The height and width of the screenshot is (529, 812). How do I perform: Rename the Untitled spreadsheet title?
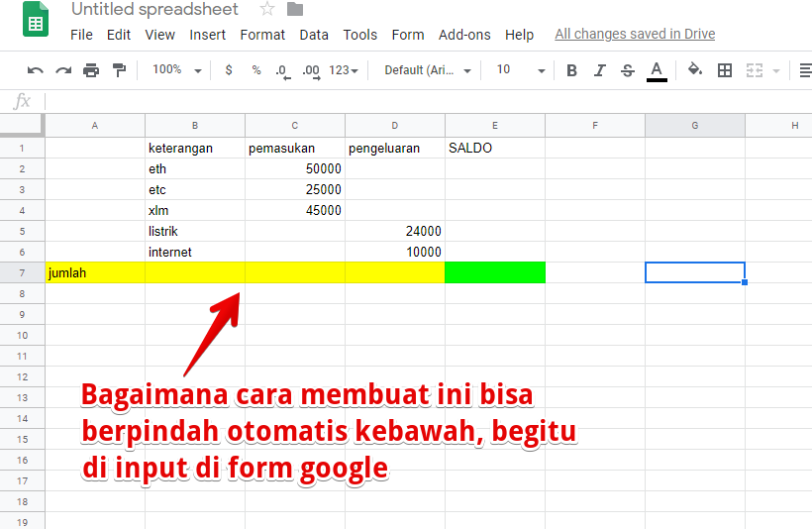pos(154,9)
